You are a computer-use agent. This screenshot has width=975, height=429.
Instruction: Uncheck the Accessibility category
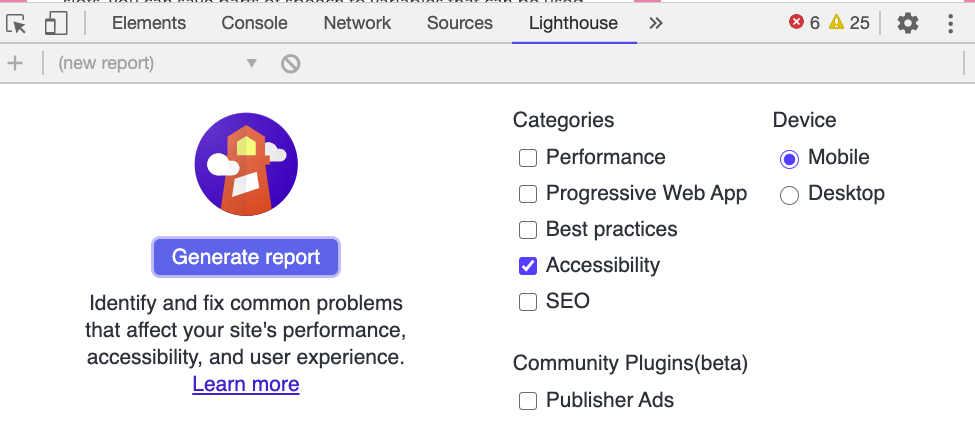point(528,266)
